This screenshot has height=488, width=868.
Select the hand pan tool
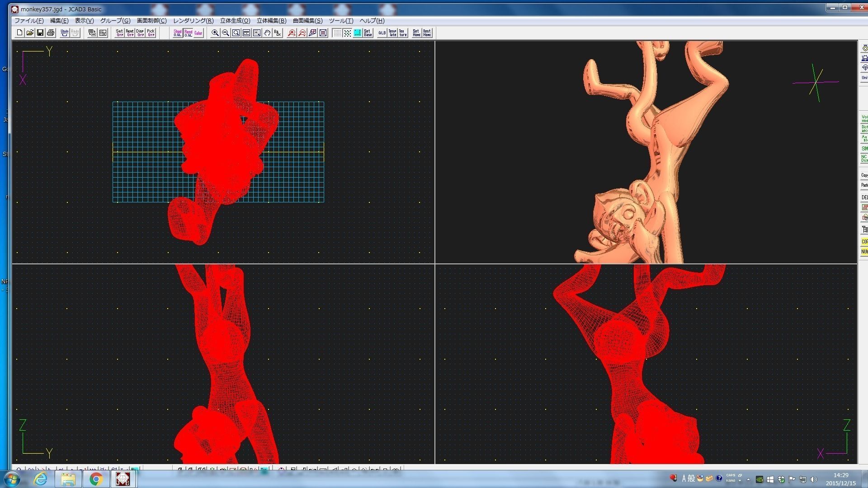click(267, 33)
